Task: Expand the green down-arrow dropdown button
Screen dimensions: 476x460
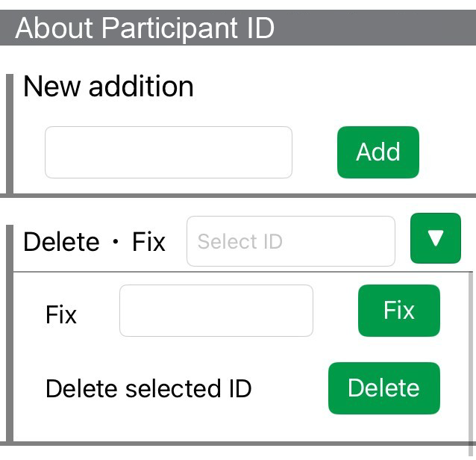Action: click(x=436, y=238)
